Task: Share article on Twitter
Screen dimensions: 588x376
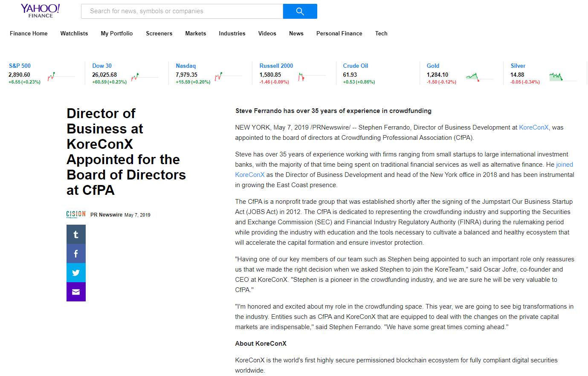Action: point(76,273)
